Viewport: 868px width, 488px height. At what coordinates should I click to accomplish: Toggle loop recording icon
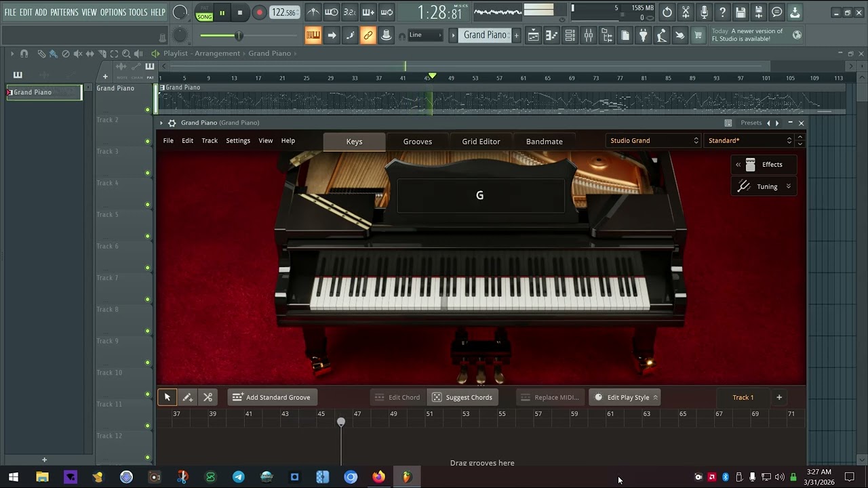click(387, 12)
